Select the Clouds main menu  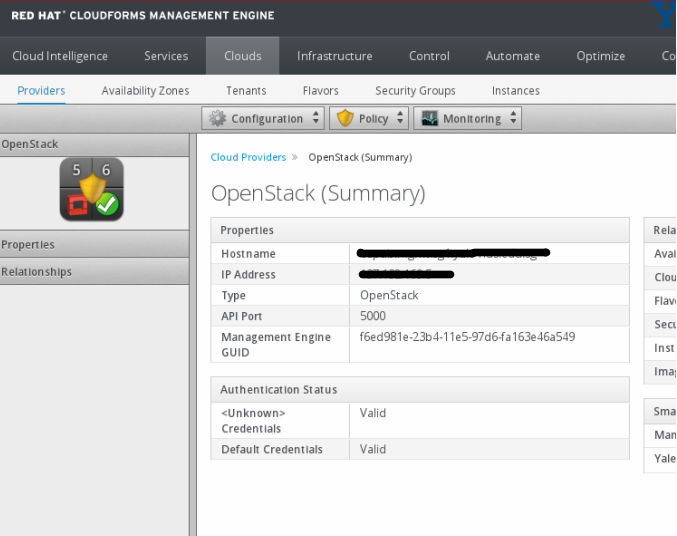click(243, 56)
